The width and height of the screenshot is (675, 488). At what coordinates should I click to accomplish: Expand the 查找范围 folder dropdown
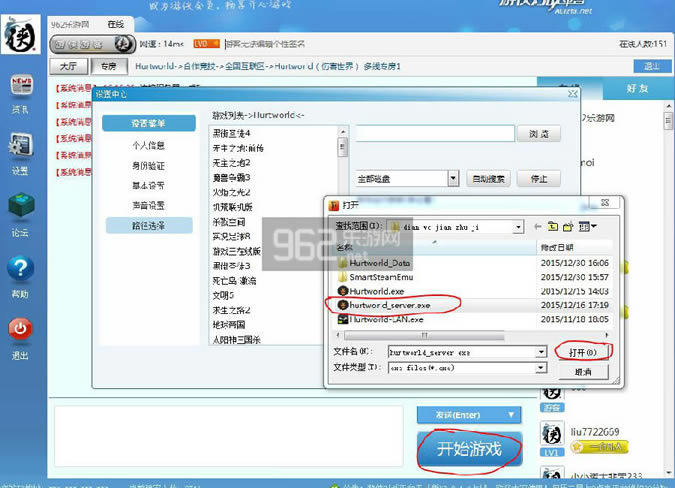[x=517, y=227]
